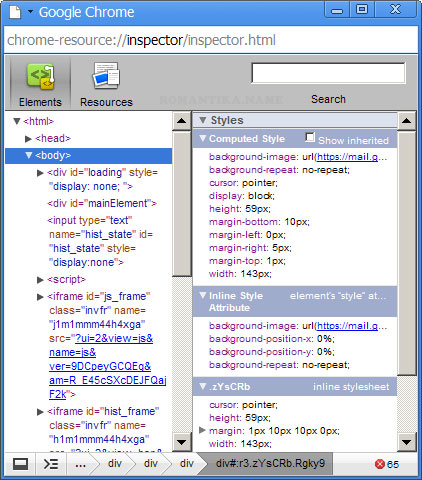Open the js_frame src link
Screen dimensions: 422x480
[x=107, y=366]
